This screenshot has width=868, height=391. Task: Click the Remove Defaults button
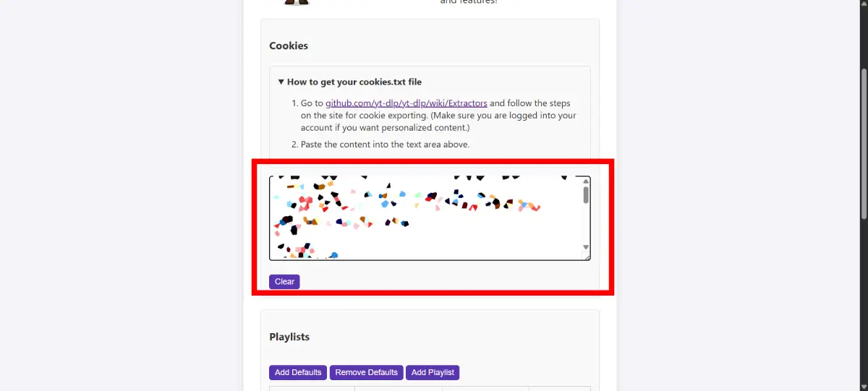click(366, 372)
